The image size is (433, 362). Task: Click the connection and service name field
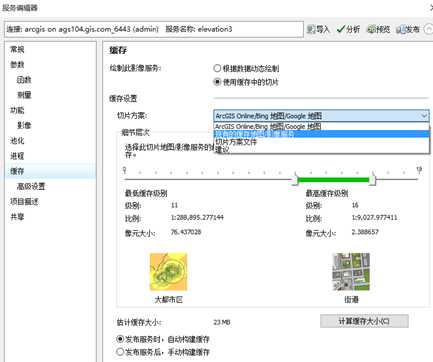click(154, 29)
